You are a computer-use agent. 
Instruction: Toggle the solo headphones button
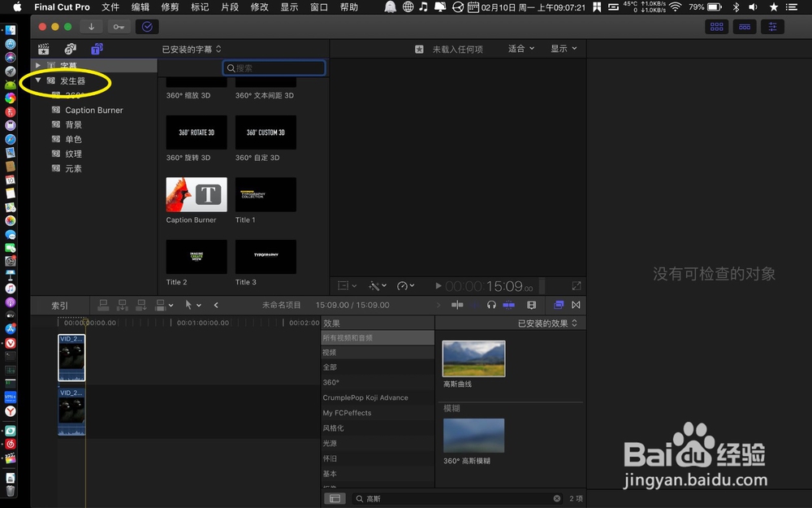coord(491,305)
